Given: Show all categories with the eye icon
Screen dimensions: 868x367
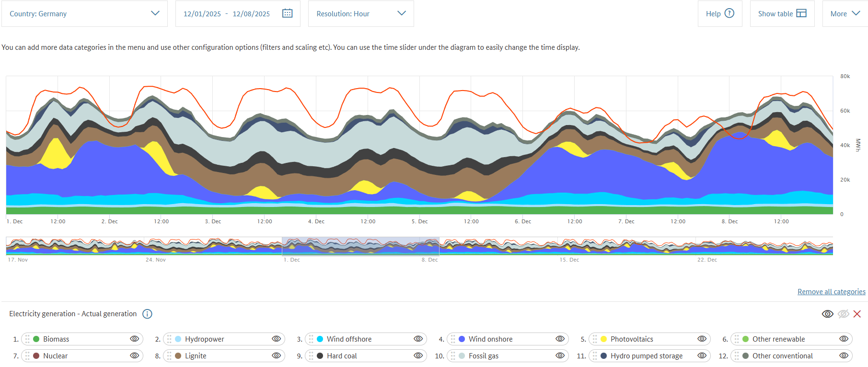Looking at the screenshot, I should pos(827,314).
